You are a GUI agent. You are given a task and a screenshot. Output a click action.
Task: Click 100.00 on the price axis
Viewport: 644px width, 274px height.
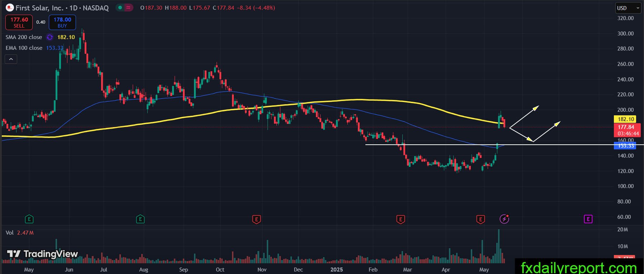[x=625, y=186]
